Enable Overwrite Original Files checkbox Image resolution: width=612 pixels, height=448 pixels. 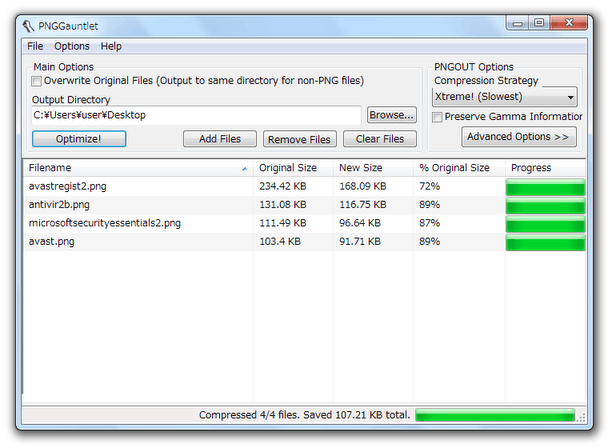pyautogui.click(x=36, y=81)
